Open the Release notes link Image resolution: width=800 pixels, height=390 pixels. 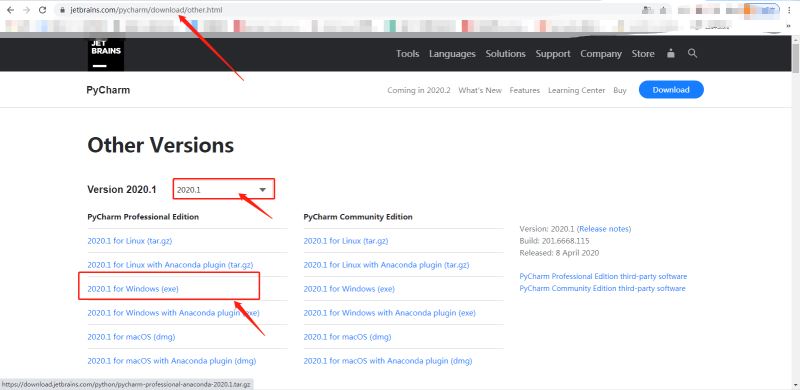pos(604,229)
